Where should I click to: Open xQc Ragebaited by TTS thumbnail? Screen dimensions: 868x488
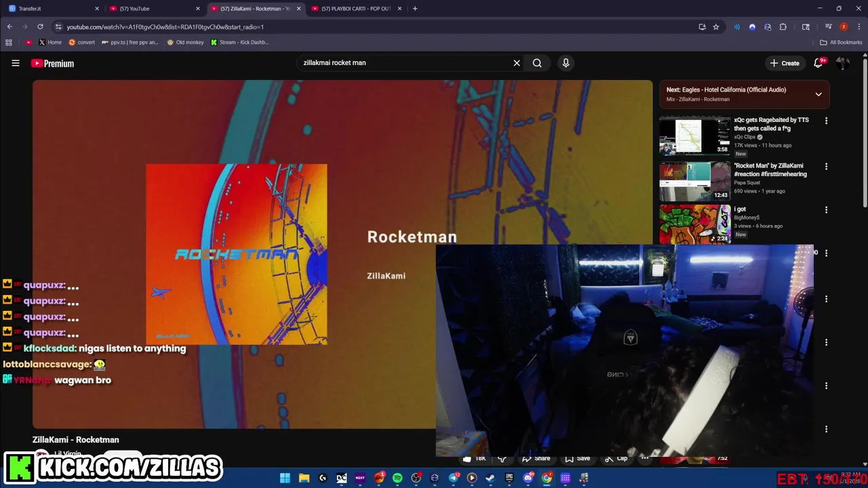(695, 136)
